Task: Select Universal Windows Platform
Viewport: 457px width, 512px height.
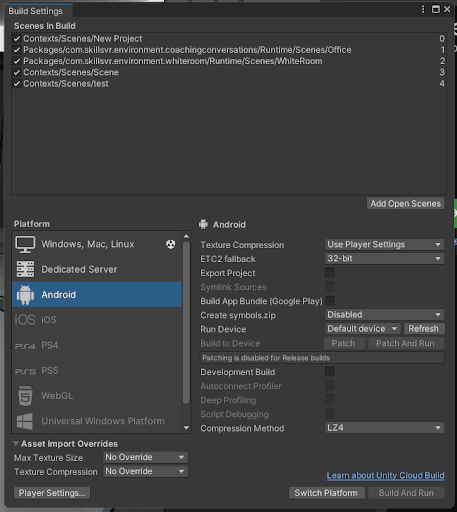Action: [97, 421]
